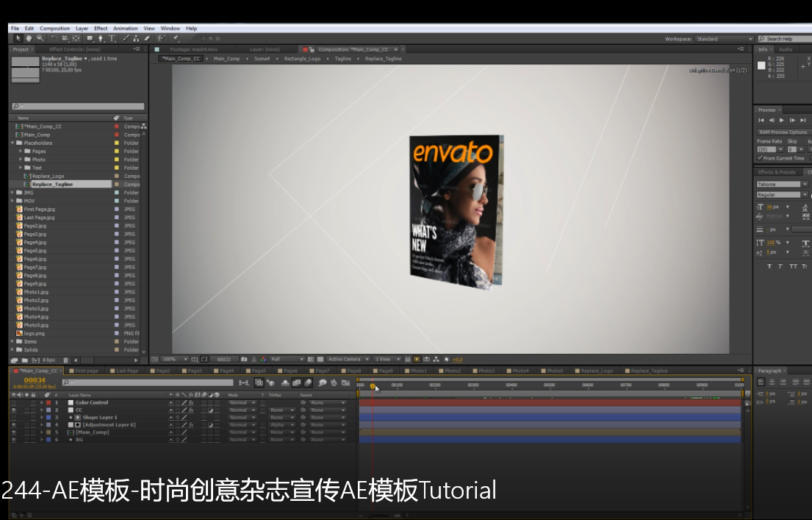Toggle Fast Previews viewer icon

[417, 359]
